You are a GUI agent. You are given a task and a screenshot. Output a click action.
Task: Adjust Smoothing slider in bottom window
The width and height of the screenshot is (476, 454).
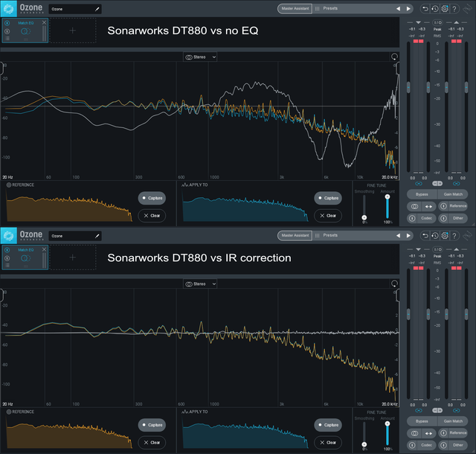pos(364,444)
